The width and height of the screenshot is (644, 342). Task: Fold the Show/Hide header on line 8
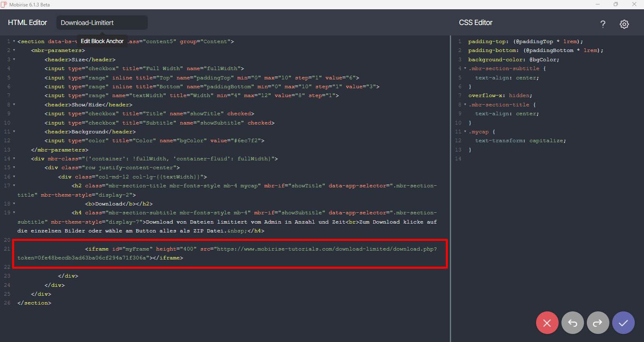pos(14,105)
